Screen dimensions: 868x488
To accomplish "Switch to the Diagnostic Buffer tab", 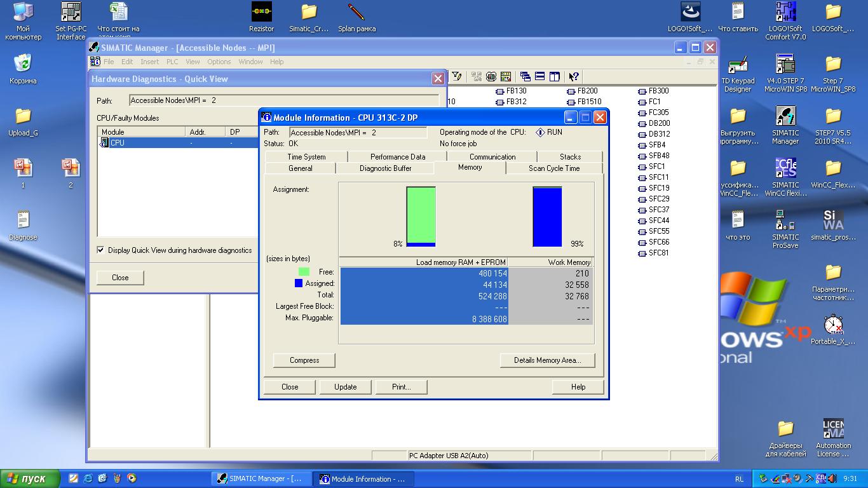I will point(385,168).
